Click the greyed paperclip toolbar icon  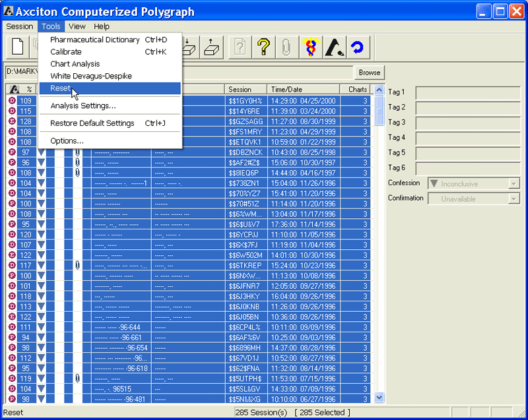(286, 47)
